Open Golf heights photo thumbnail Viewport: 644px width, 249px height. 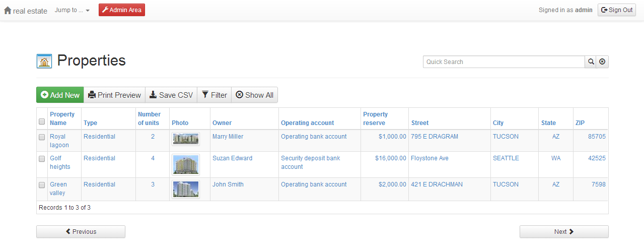(186, 164)
